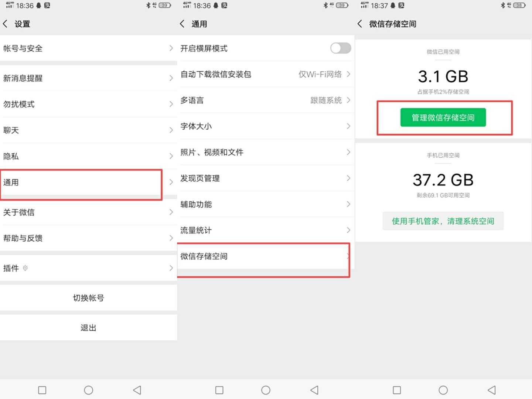This screenshot has width=532, height=399.
Task: Open 插件 settings row
Action: [89, 268]
